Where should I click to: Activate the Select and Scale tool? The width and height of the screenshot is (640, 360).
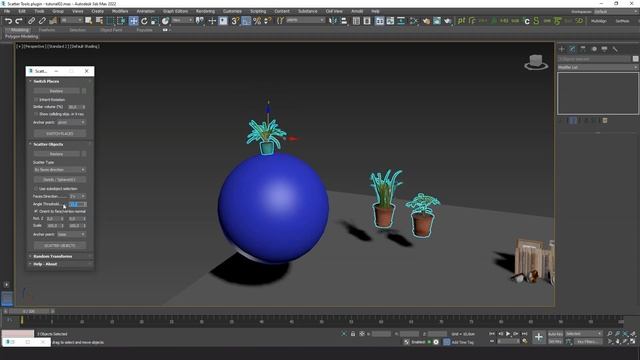pos(155,21)
